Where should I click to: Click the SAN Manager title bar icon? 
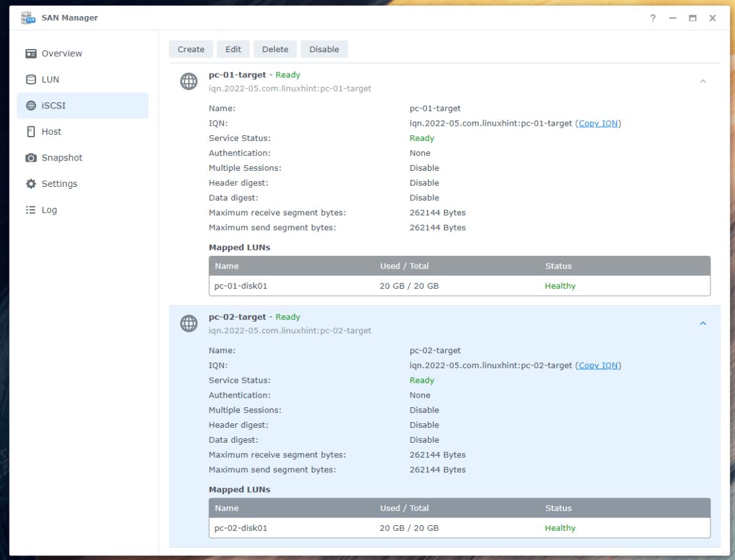click(28, 17)
